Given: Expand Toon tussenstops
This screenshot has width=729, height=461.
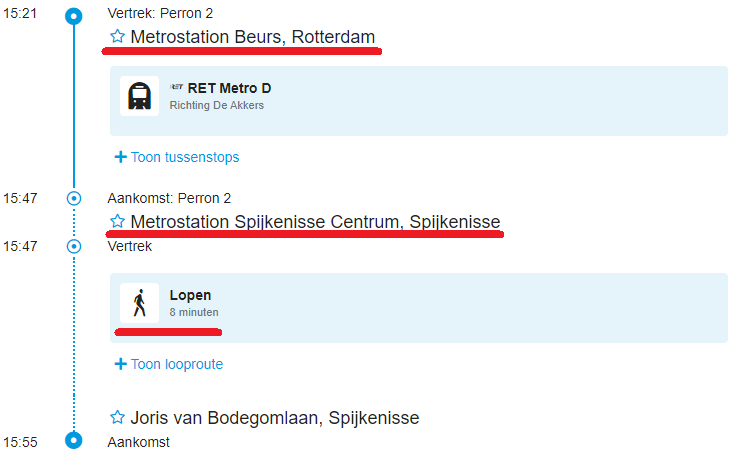Looking at the screenshot, I should [x=177, y=157].
